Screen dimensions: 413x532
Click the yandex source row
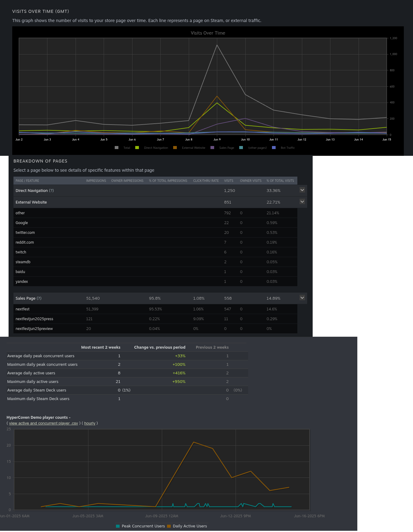point(155,281)
